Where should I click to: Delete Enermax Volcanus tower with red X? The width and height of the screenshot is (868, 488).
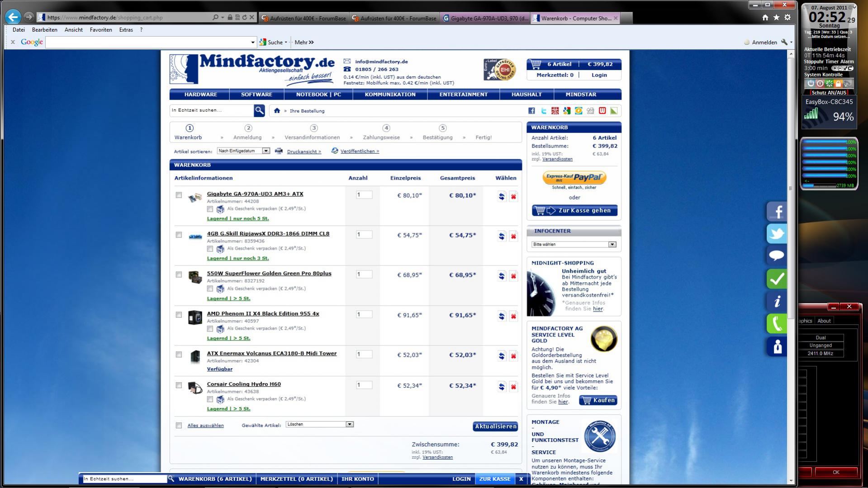[x=513, y=356]
